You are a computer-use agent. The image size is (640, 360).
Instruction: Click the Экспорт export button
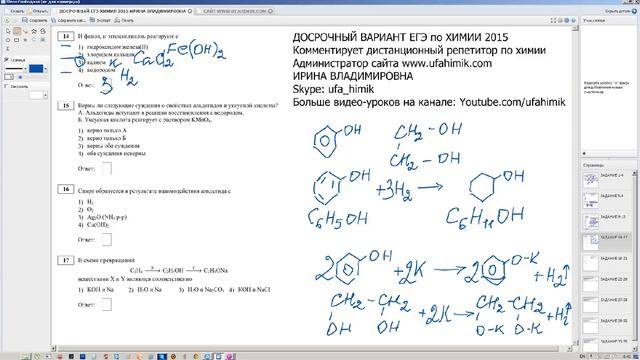tap(100, 20)
